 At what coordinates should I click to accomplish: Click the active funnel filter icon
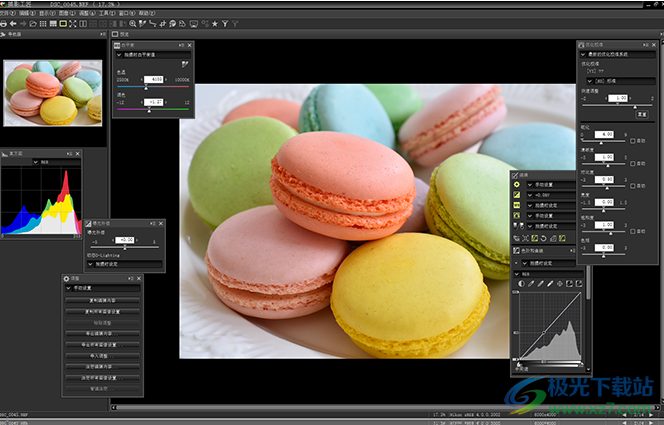pos(225,24)
